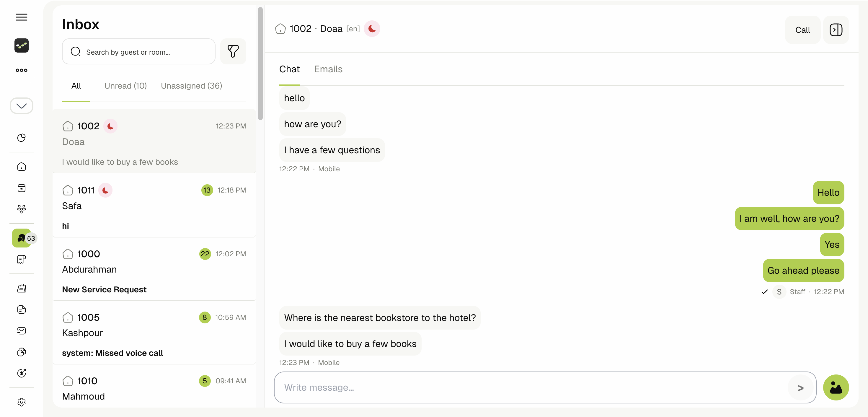The width and height of the screenshot is (868, 417).
Task: Attach an image with green picture button
Action: click(x=836, y=388)
